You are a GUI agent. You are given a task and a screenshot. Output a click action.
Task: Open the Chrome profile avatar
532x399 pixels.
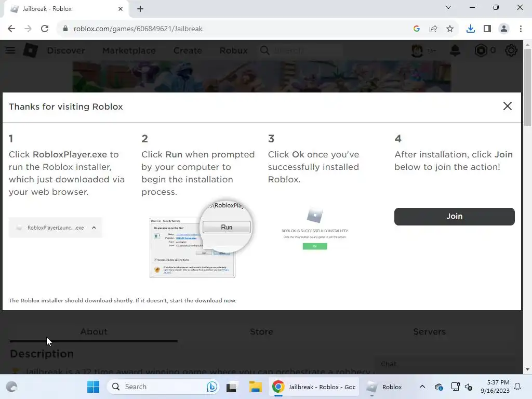pyautogui.click(x=504, y=29)
